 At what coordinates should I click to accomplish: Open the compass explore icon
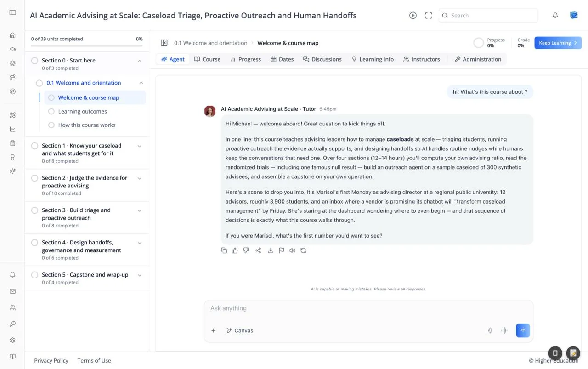pos(12,91)
